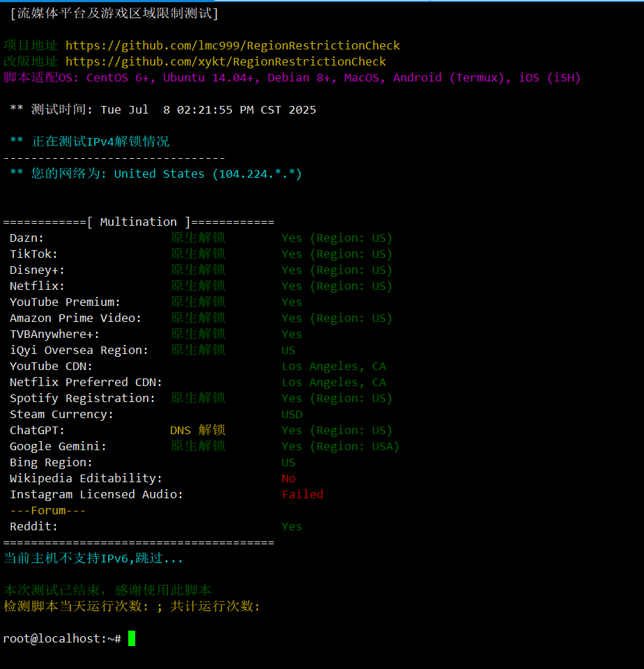
Task: Click the US value for Bing Region
Action: click(289, 463)
